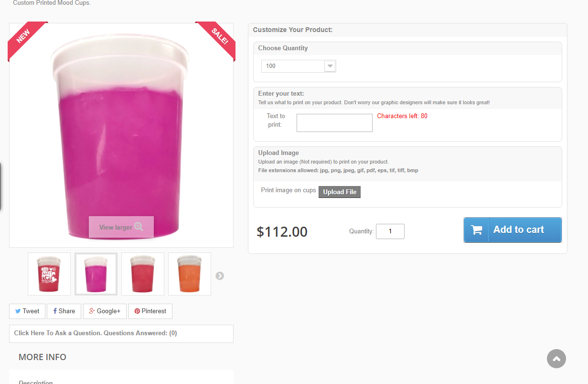
Task: Open Click Here To Ask a Question
Action: [96, 333]
